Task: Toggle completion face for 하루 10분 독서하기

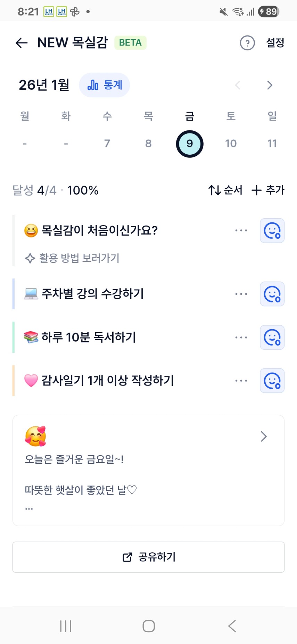Action: [272, 337]
